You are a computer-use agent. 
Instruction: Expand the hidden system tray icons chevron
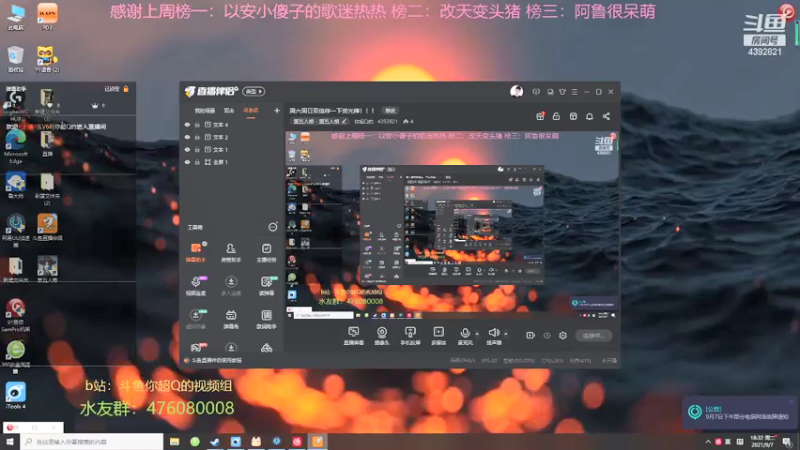tap(708, 442)
